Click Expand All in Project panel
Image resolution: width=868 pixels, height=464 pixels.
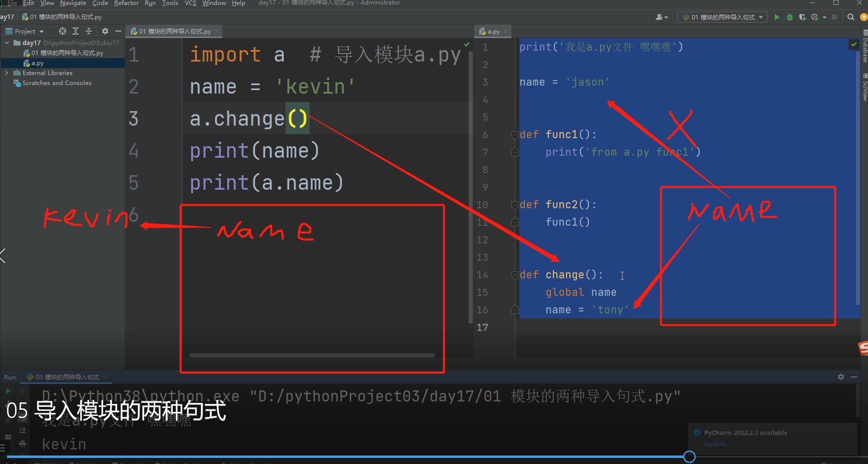76,31
